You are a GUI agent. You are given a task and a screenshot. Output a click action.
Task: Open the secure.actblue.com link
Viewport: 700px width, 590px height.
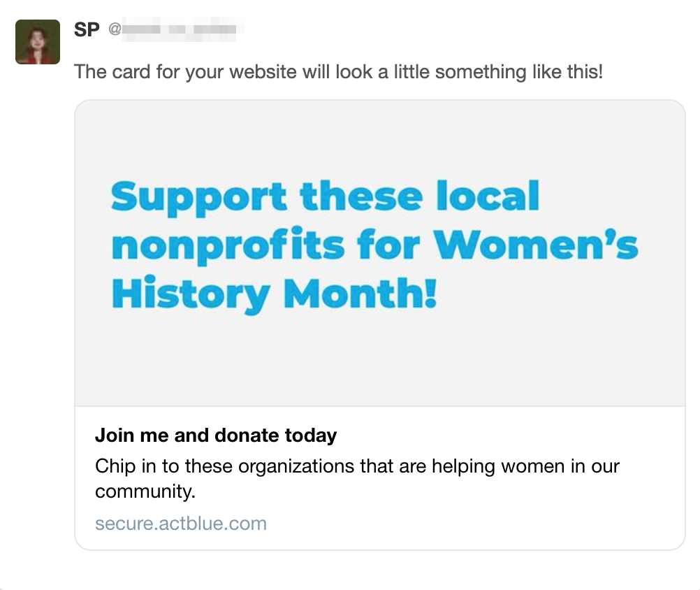pos(180,524)
